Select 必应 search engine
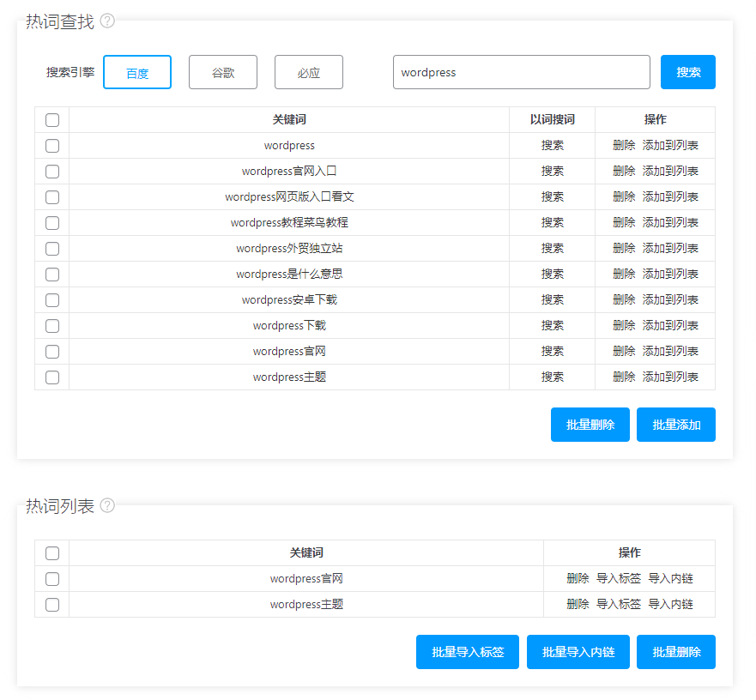Image resolution: width=756 pixels, height=700 pixels. coord(309,72)
